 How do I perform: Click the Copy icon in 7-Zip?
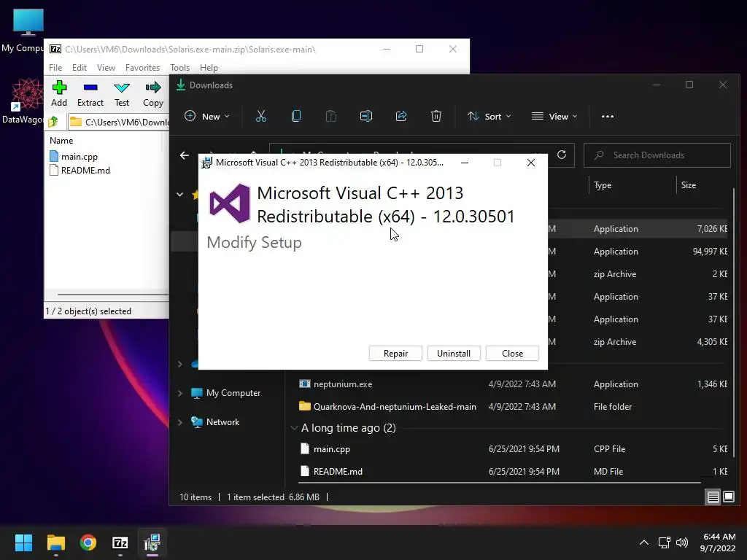(153, 93)
